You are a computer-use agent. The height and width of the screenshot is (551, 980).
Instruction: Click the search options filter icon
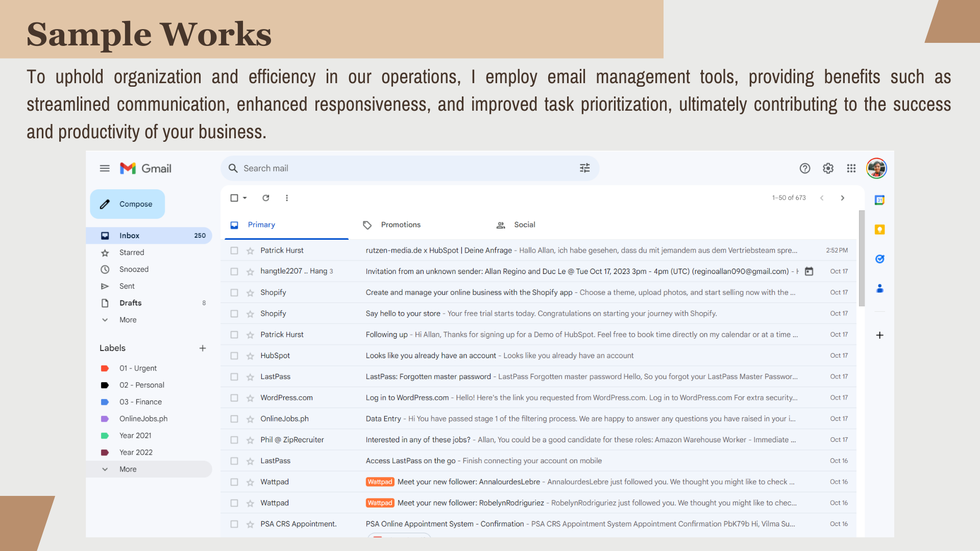click(585, 168)
